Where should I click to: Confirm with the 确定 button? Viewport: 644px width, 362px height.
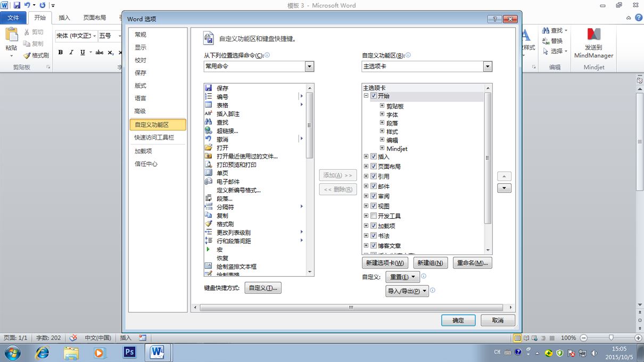(458, 320)
